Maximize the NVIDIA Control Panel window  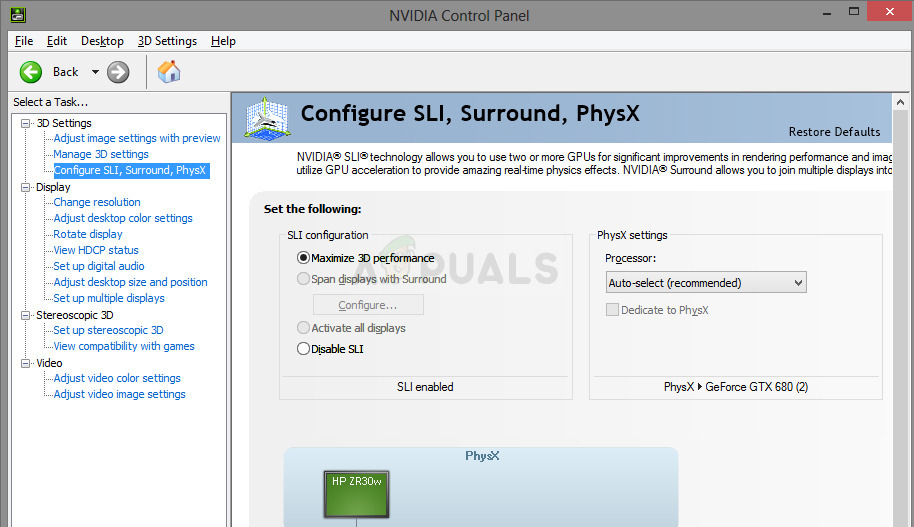click(x=854, y=12)
